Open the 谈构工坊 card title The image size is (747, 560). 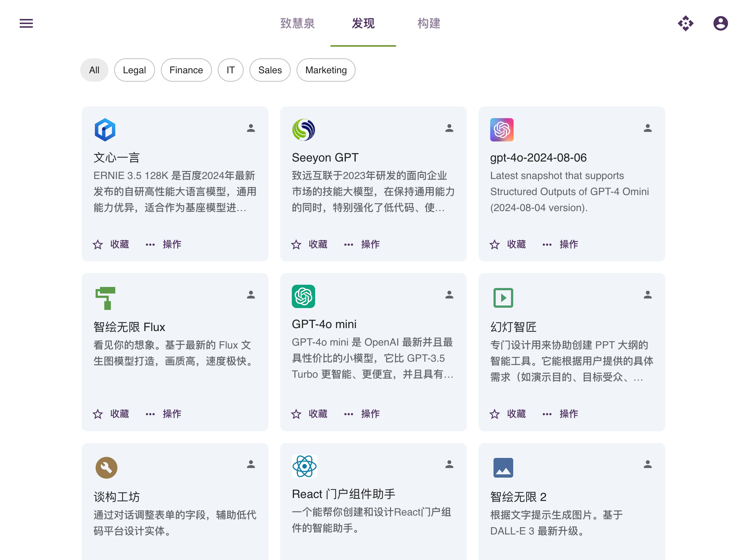coord(117,497)
